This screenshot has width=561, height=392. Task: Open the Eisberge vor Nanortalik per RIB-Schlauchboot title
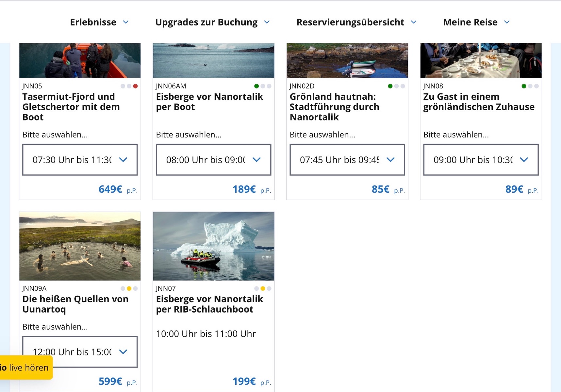click(x=209, y=304)
